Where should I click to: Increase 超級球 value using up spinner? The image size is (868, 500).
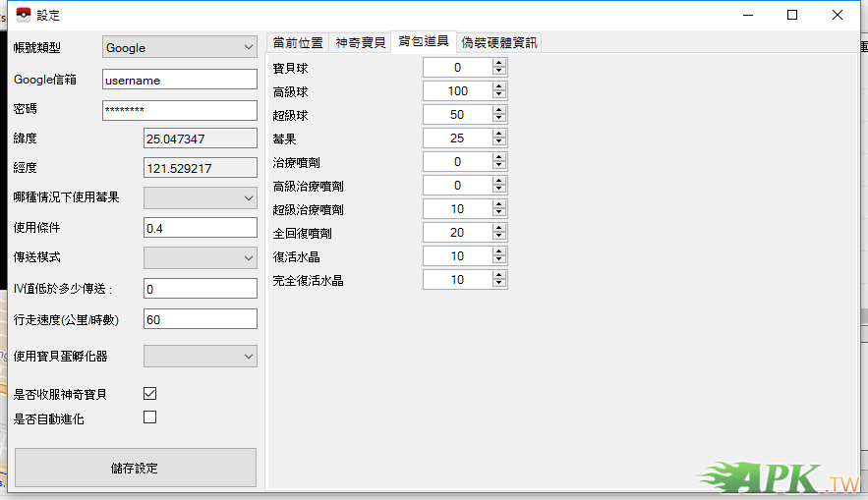[x=499, y=110]
